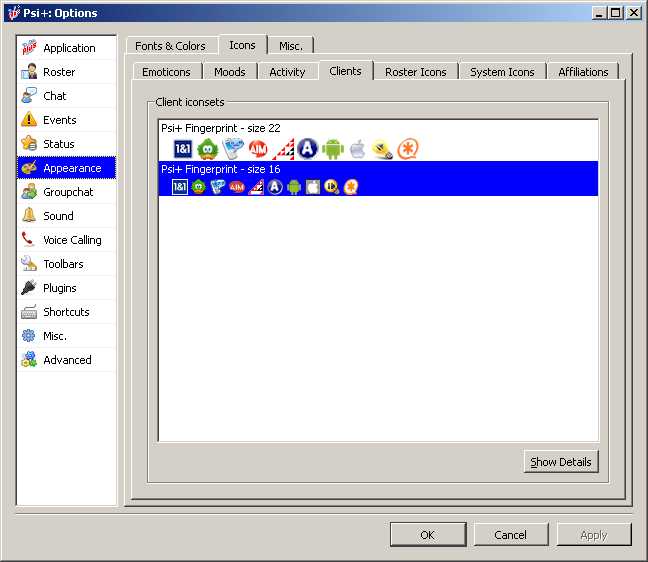The image size is (648, 562).
Task: Open the Chat settings icon
Action: pyautogui.click(x=29, y=96)
